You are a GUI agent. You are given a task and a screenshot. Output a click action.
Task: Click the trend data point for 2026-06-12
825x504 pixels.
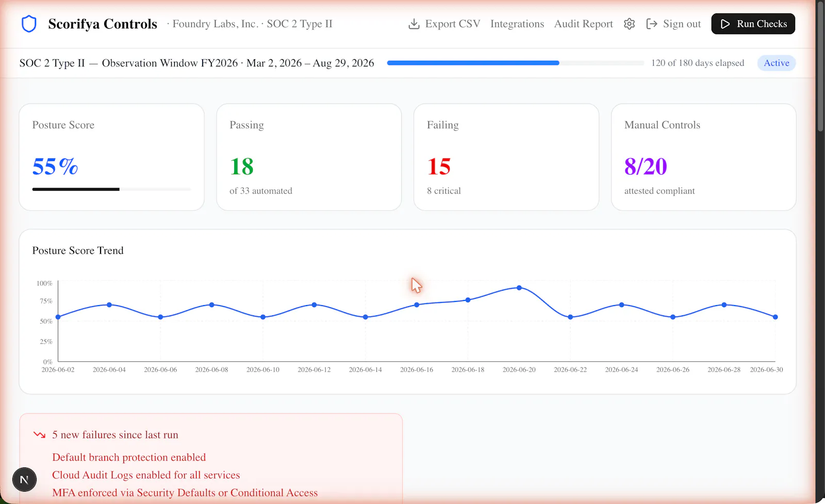[315, 305]
